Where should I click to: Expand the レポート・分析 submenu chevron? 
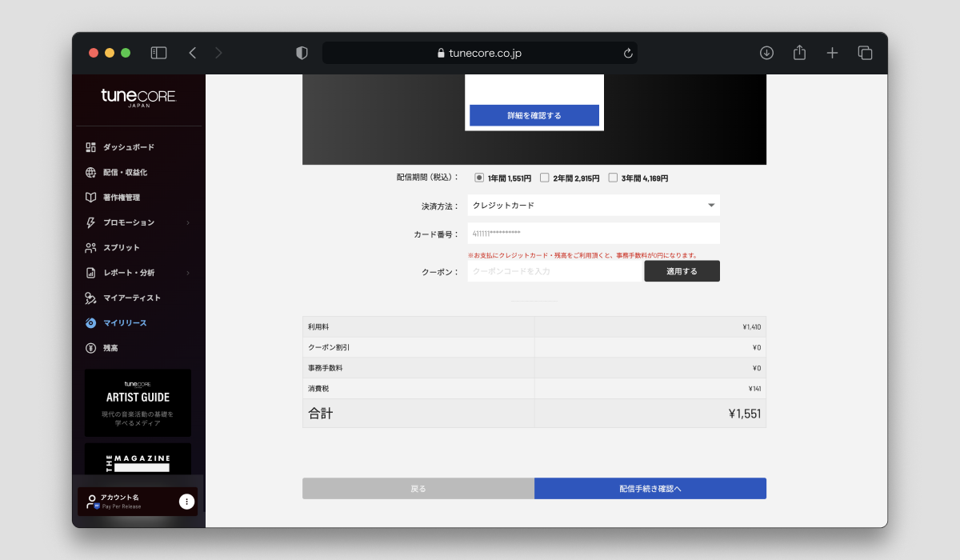click(188, 273)
